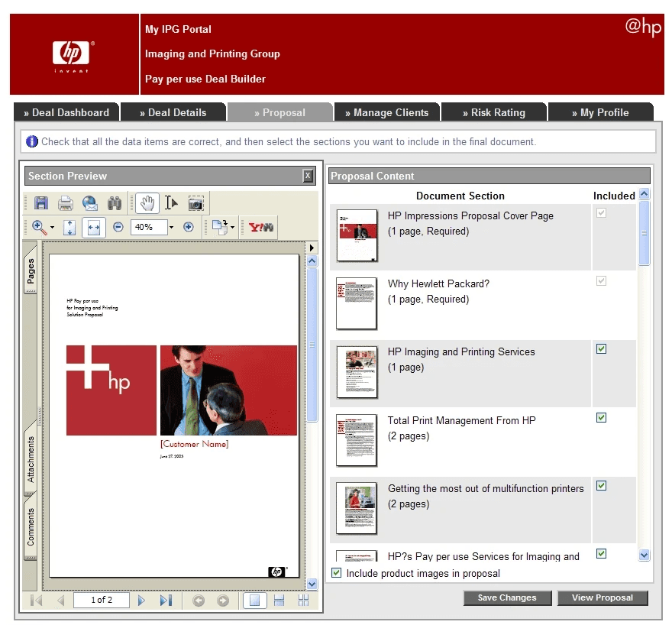Open the Pages side tab
This screenshot has width=672, height=625.
31,270
